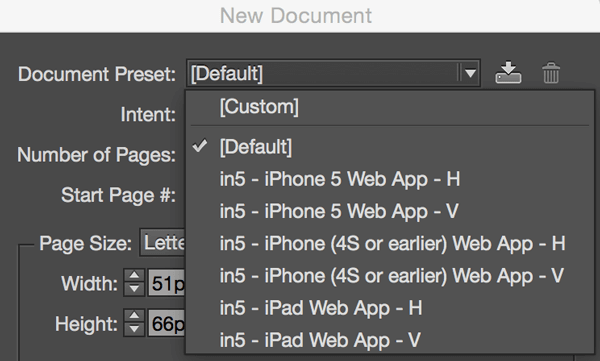
Task: Pick in5 - iPhone 5 Web App - H
Action: 390,179
